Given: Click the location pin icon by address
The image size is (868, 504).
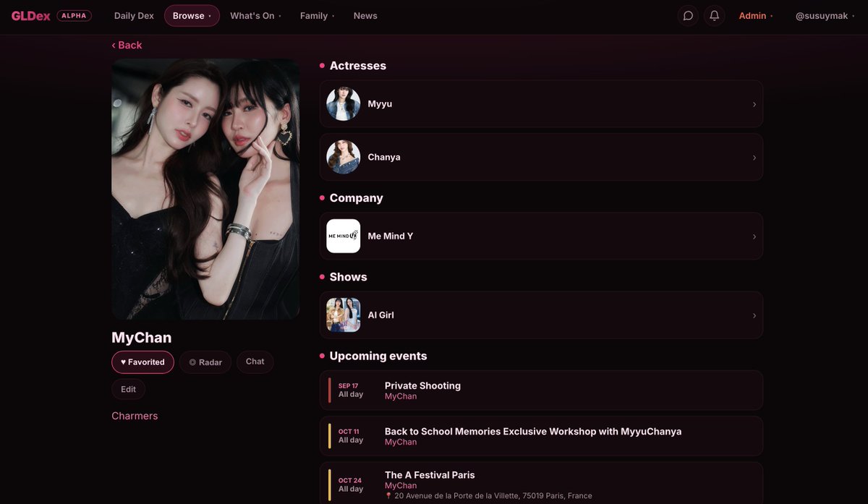Looking at the screenshot, I should (388, 496).
